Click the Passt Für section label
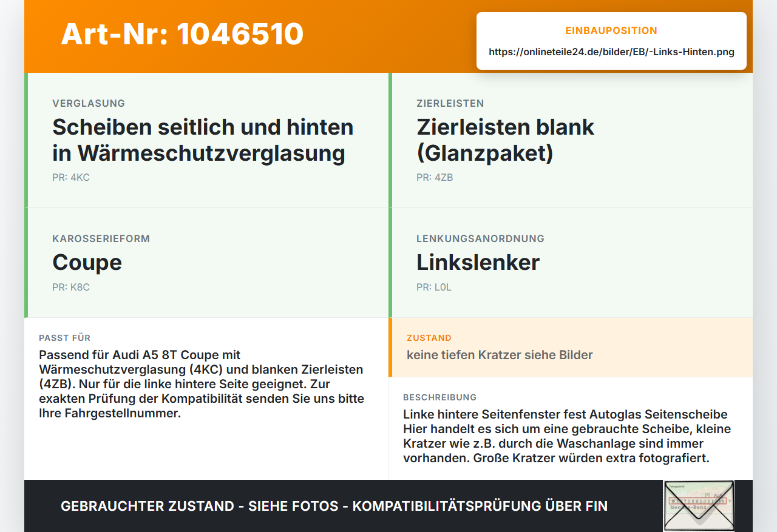Image resolution: width=777 pixels, height=532 pixels. 64,338
